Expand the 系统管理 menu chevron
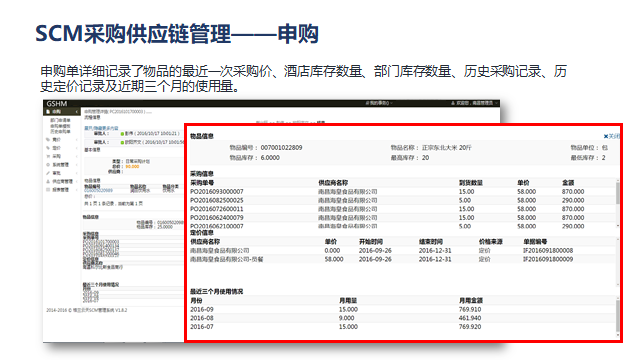 (77, 165)
